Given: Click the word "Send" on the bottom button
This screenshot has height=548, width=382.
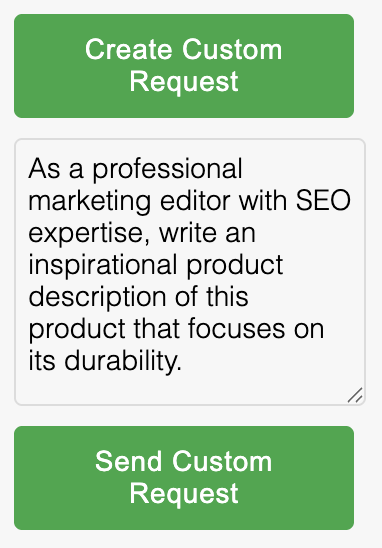Looking at the screenshot, I should [128, 462].
